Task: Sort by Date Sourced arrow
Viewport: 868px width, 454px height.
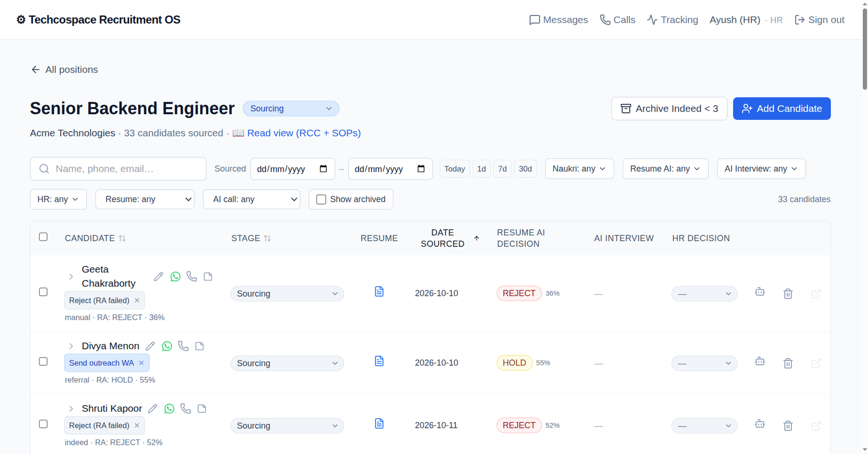Action: click(476, 238)
